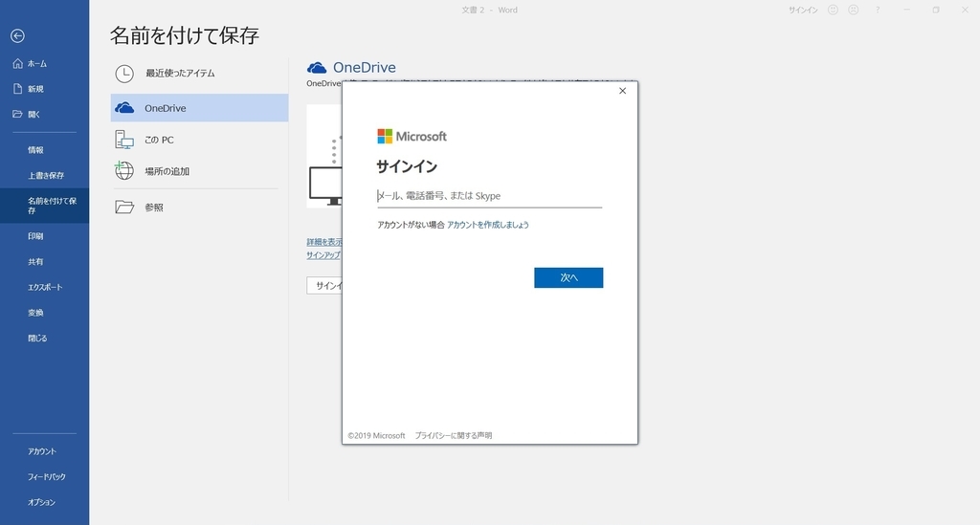Click the home icon beside ホーム

(17, 64)
